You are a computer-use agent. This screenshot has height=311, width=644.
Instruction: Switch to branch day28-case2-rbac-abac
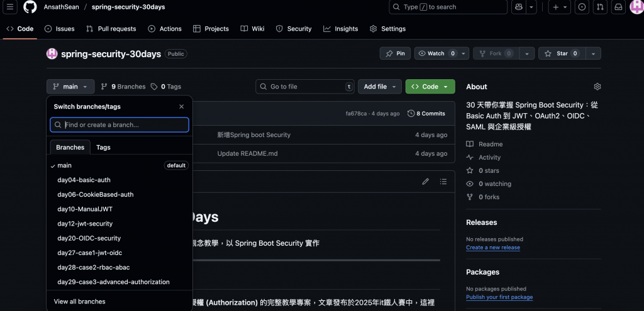[119, 268]
